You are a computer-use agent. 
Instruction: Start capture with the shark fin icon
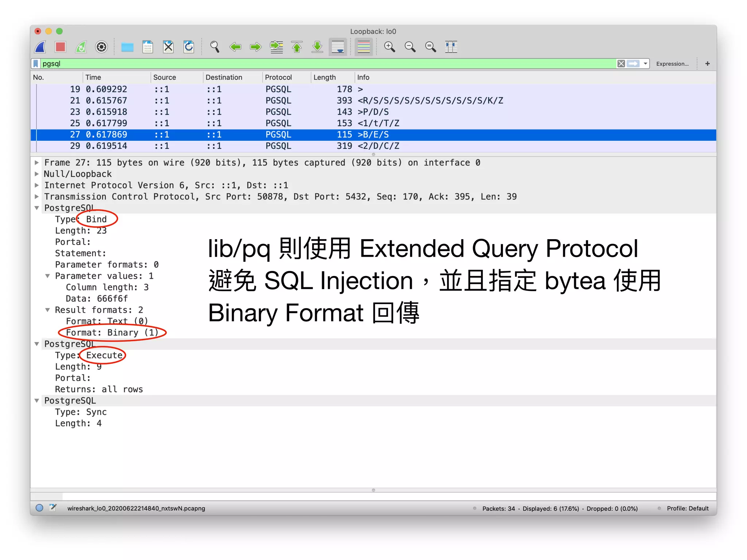(x=40, y=47)
